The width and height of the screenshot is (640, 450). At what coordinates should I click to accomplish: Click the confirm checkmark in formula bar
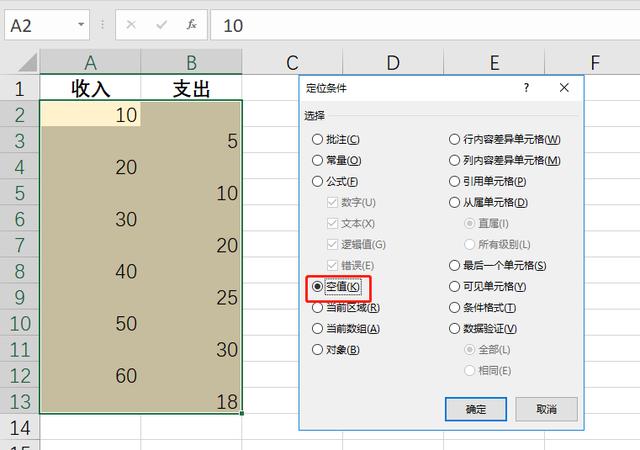(x=162, y=25)
